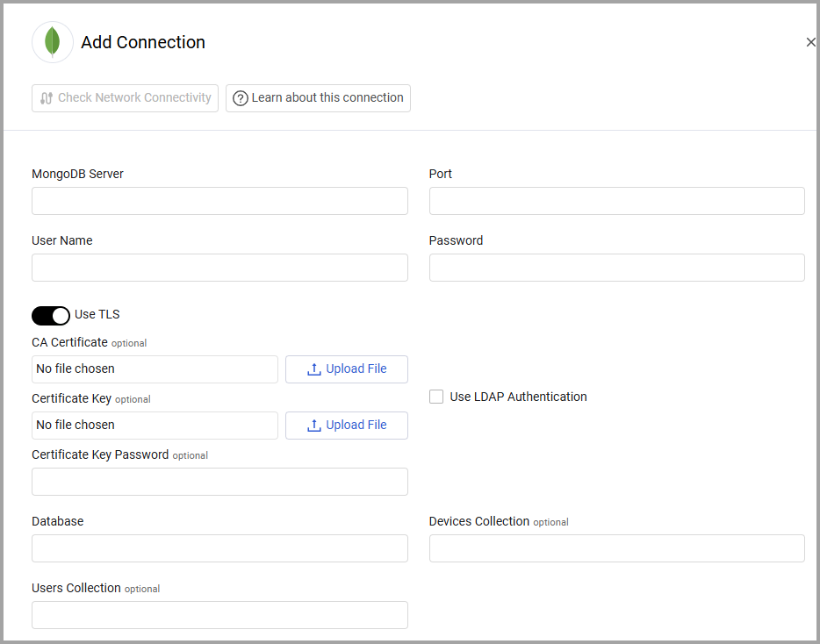Click the Database input field
This screenshot has height=644, width=820.
pyautogui.click(x=219, y=548)
